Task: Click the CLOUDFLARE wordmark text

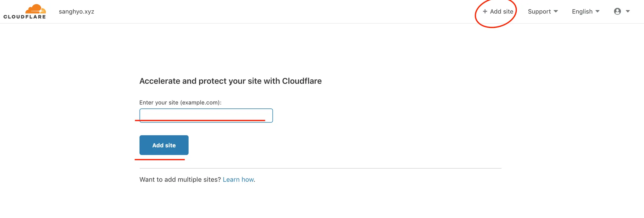Action: coord(25,17)
